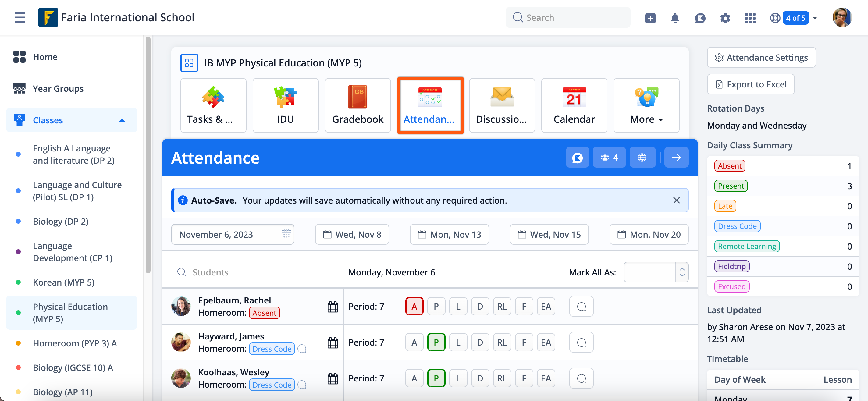Image resolution: width=868 pixels, height=401 pixels.
Task: Open the Tasks & Units tile
Action: 213,105
